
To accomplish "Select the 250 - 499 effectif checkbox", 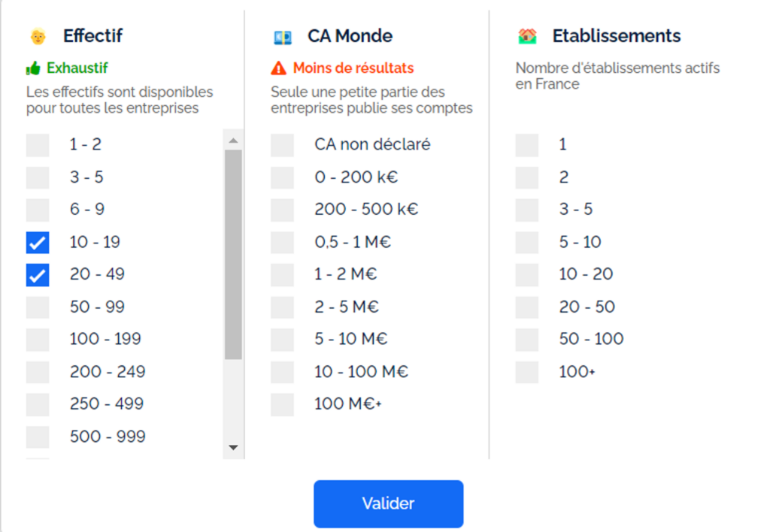I will pyautogui.click(x=38, y=404).
